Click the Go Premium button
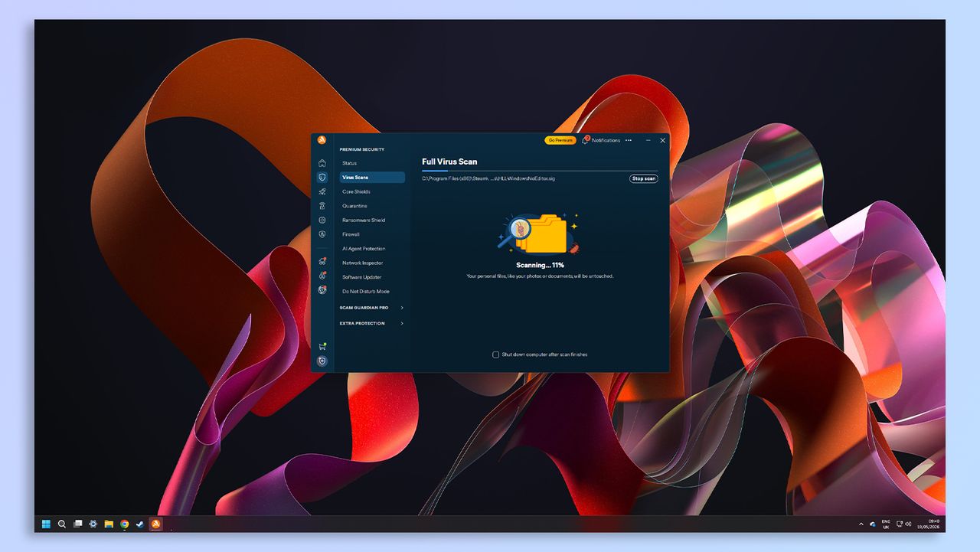 tap(560, 140)
